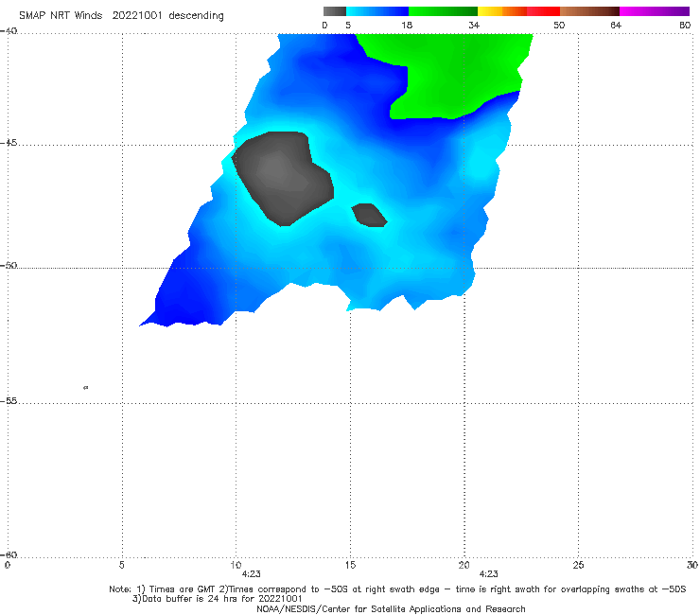The image size is (700, 615).
Task: Click the magenta segment of the color bar
Action: (x=654, y=11)
